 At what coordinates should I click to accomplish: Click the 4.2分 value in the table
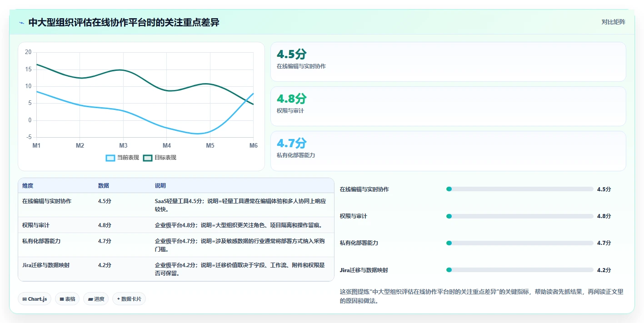[x=105, y=265]
